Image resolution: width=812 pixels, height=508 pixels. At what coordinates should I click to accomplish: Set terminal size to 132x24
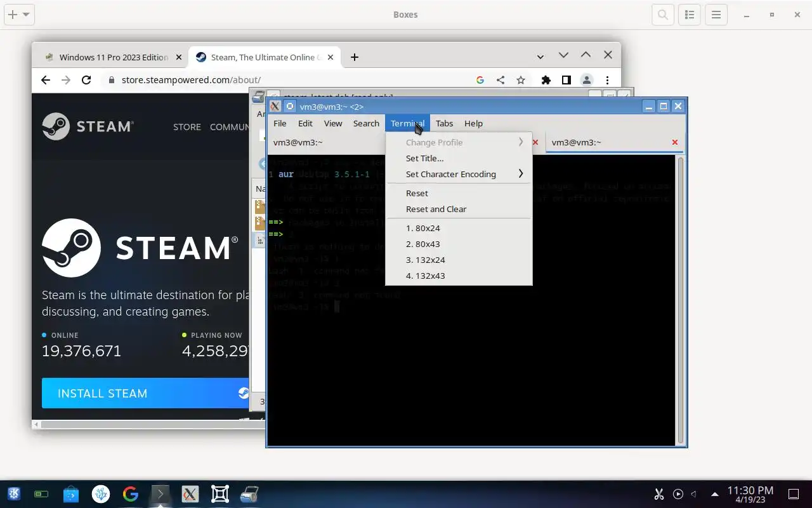[x=459, y=260]
